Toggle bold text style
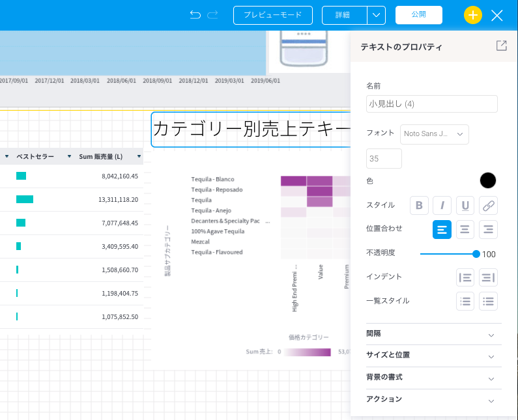 [x=419, y=205]
